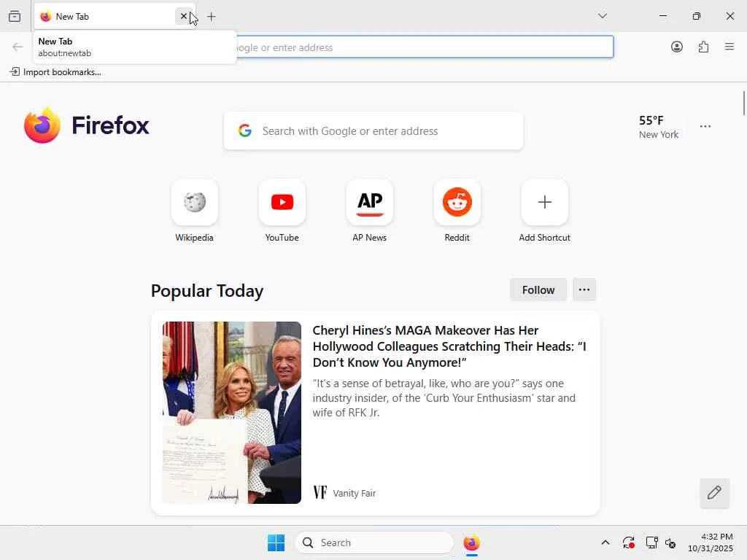Image resolution: width=747 pixels, height=560 pixels.
Task: Open the Reddit shortcut
Action: coord(457,211)
